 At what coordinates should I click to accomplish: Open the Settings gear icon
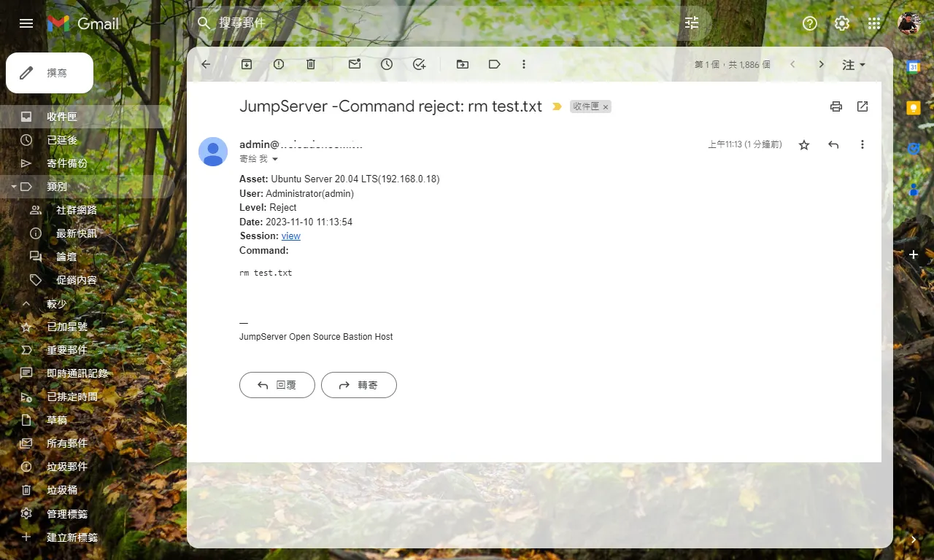[x=842, y=23]
